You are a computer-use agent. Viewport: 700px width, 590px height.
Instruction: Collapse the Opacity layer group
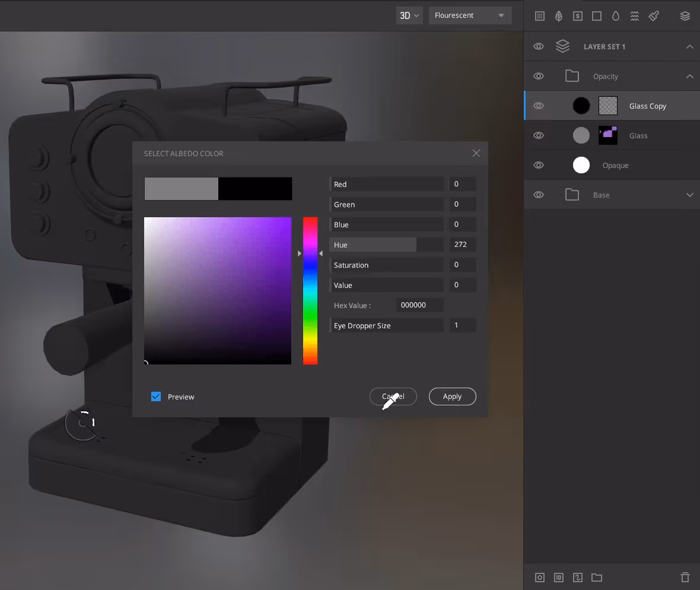(689, 76)
